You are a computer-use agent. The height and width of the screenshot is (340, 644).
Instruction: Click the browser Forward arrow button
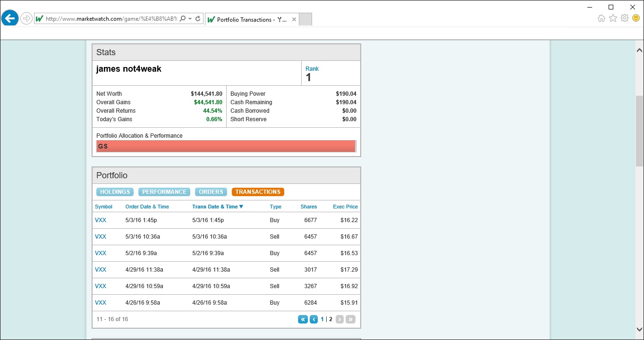click(26, 19)
